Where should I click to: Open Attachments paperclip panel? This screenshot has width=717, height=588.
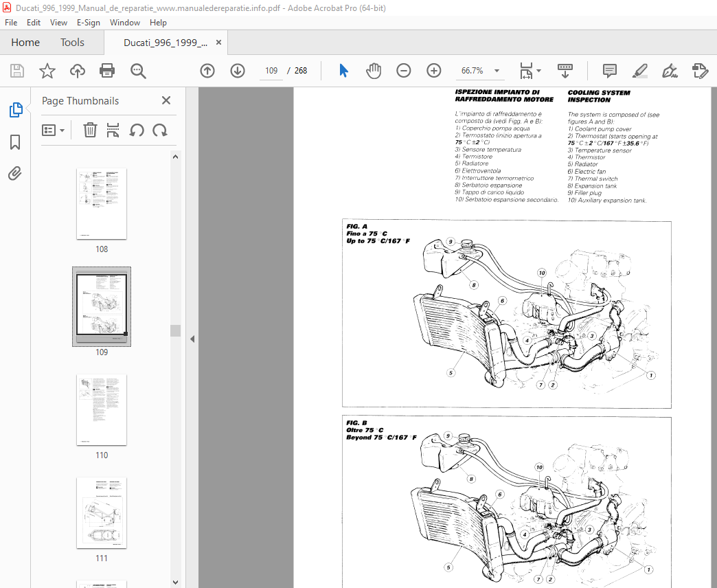15,174
